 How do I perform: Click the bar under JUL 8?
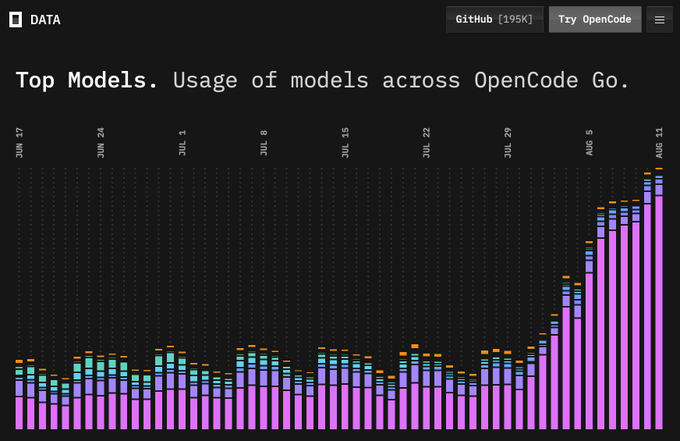(264, 389)
